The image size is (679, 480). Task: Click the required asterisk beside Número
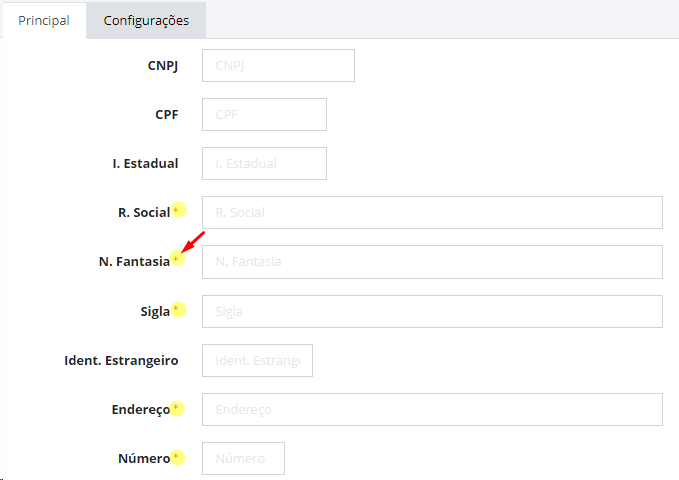[x=176, y=455]
